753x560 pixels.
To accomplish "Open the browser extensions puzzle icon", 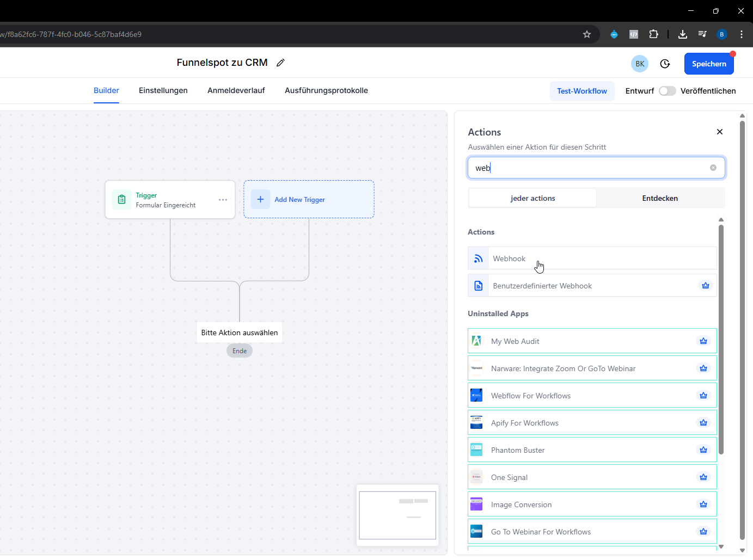I will pyautogui.click(x=653, y=34).
